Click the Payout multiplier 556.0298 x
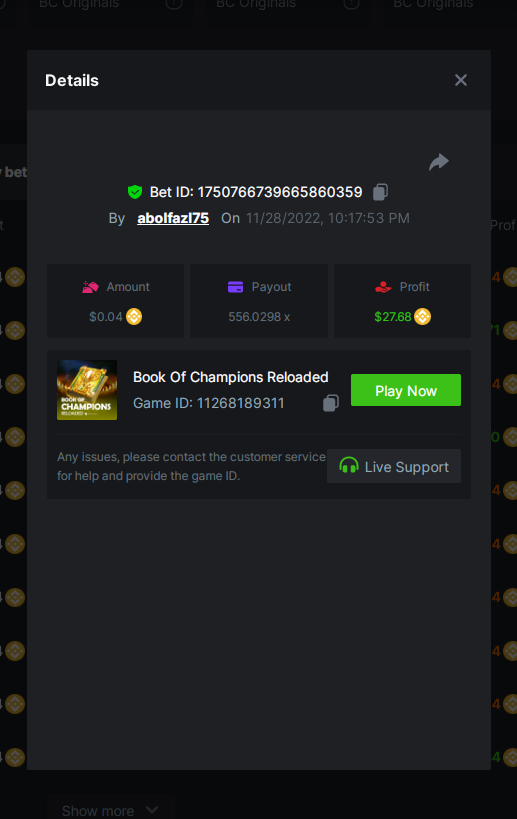517x819 pixels. [x=259, y=317]
